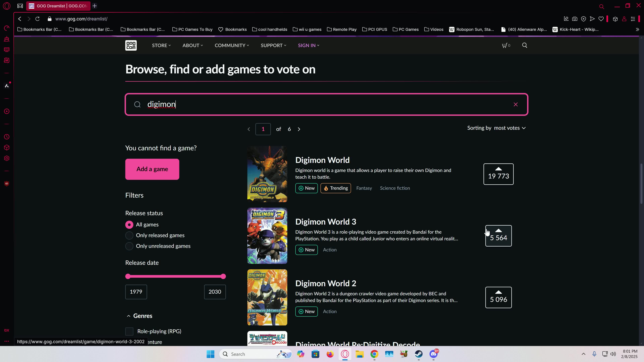
Task: Select the GOG Dreamlist browser tab
Action: [58, 6]
